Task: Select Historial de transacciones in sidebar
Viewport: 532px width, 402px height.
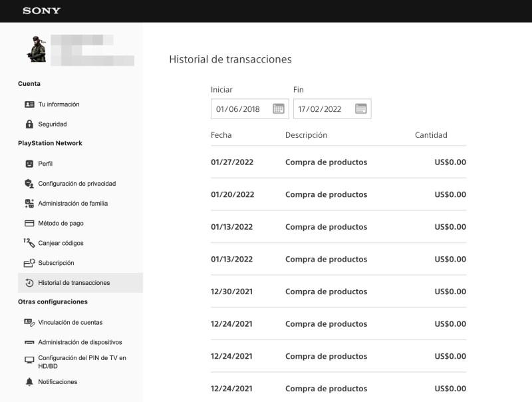Action: pyautogui.click(x=74, y=283)
